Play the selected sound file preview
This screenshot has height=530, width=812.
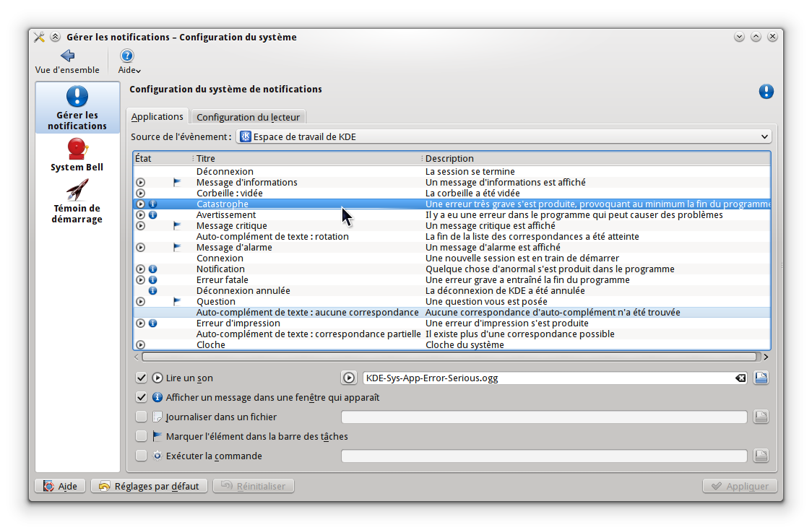coord(349,378)
